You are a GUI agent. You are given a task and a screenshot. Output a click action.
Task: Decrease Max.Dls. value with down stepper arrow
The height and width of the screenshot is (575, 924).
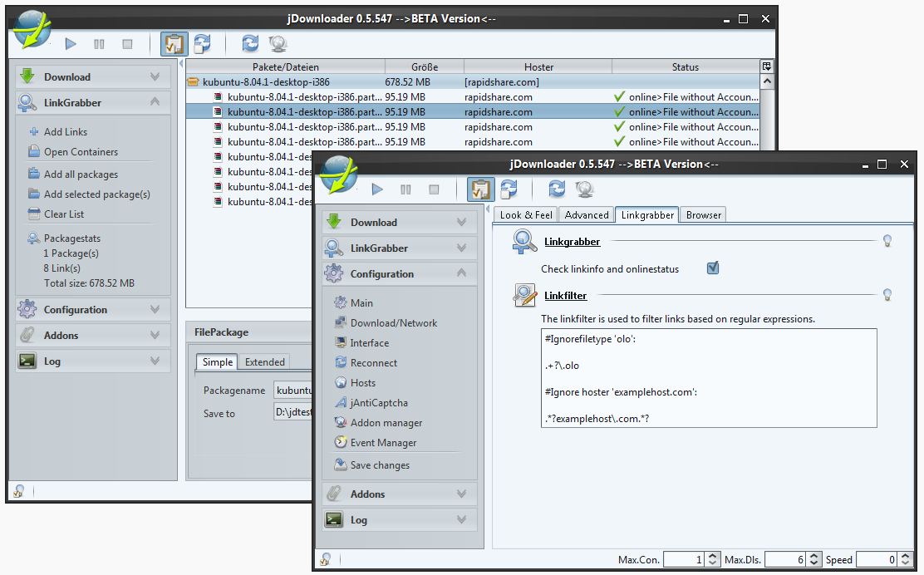pyautogui.click(x=814, y=563)
